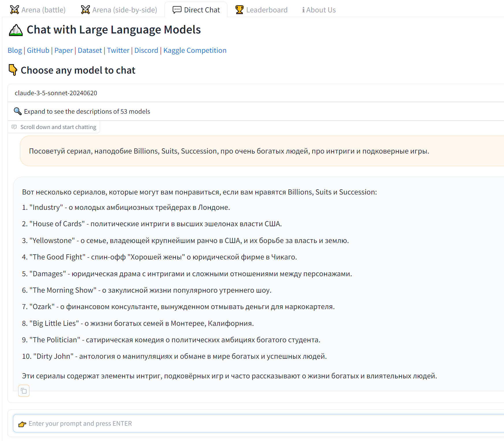Copy the assistant's response with copy icon
Viewport: 504px width, 441px height.
(24, 391)
